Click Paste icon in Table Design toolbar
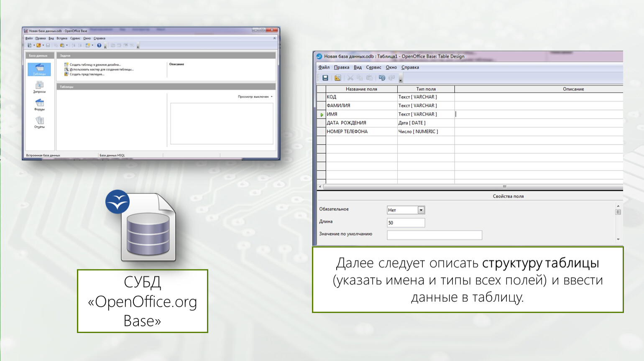The width and height of the screenshot is (644, 361). tap(369, 78)
